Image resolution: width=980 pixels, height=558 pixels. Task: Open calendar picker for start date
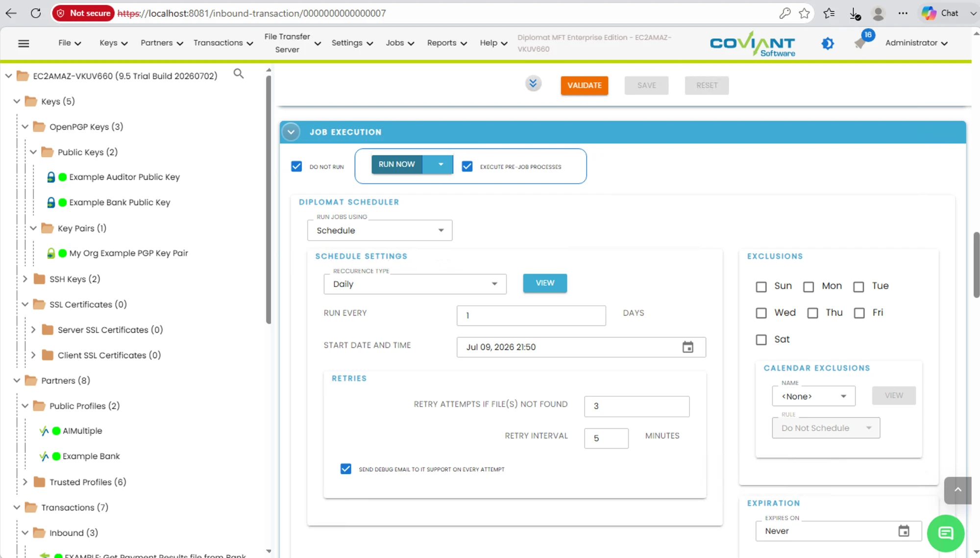(688, 347)
